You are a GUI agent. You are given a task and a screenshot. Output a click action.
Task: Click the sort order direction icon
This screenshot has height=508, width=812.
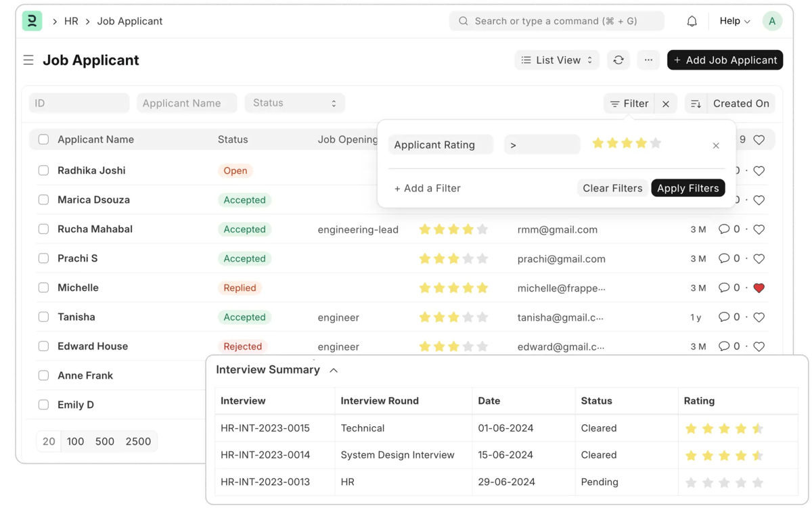coord(696,103)
